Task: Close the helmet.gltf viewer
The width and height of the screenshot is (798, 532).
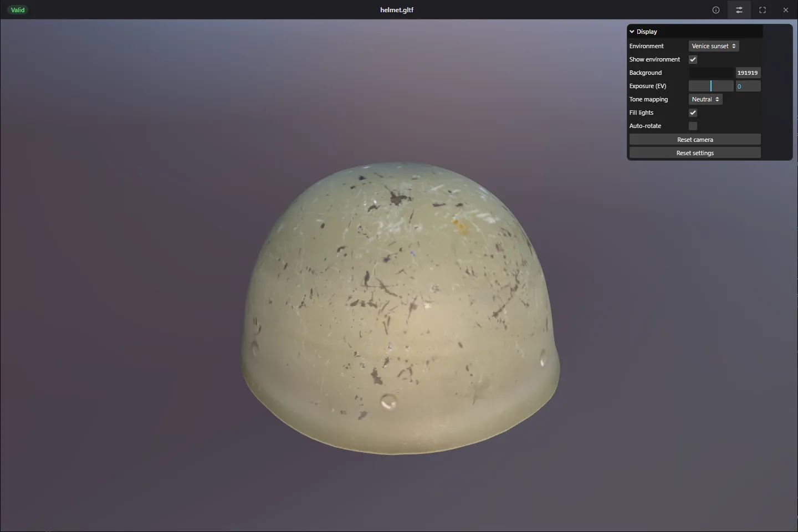Action: [786, 10]
